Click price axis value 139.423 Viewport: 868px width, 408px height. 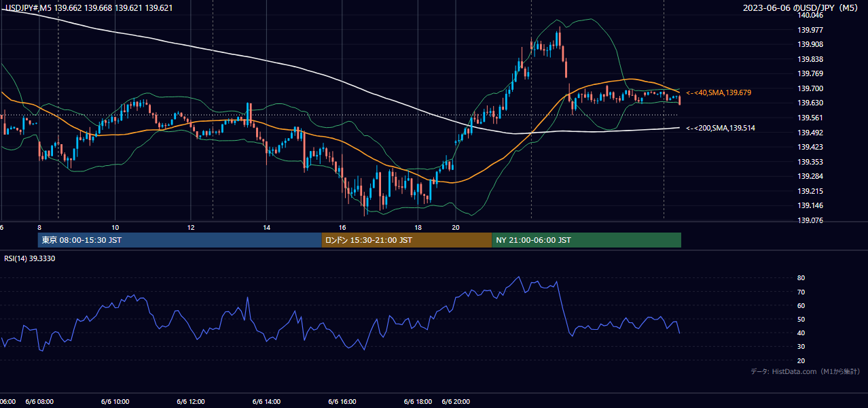810,147
